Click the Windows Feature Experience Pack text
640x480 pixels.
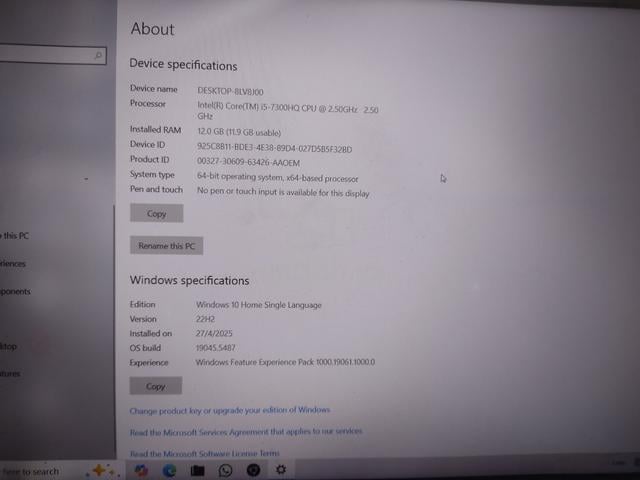click(x=285, y=362)
